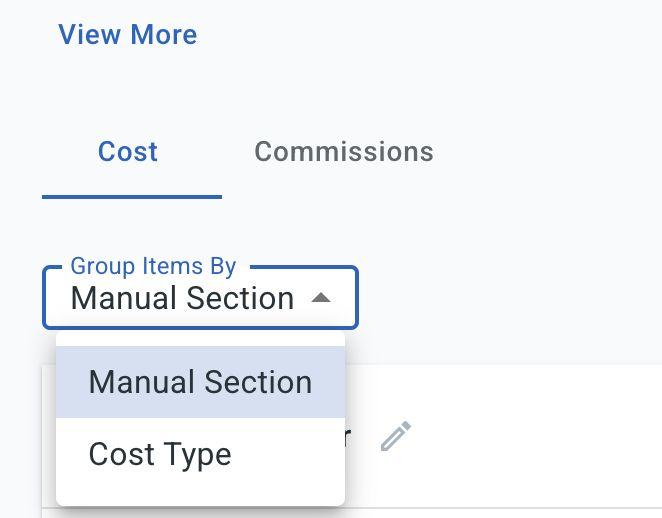Screen dimensions: 662x518
Task: Collapse the dropdown using the up arrow
Action: [321, 298]
